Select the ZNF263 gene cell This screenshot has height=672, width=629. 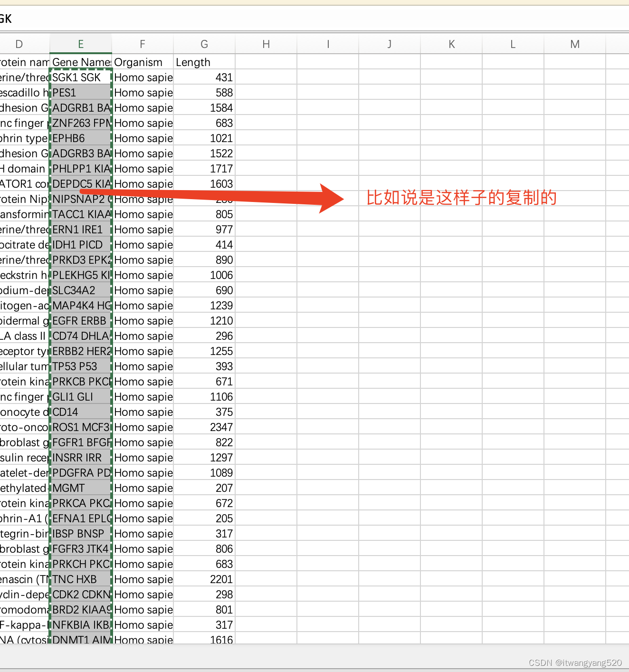tap(81, 123)
